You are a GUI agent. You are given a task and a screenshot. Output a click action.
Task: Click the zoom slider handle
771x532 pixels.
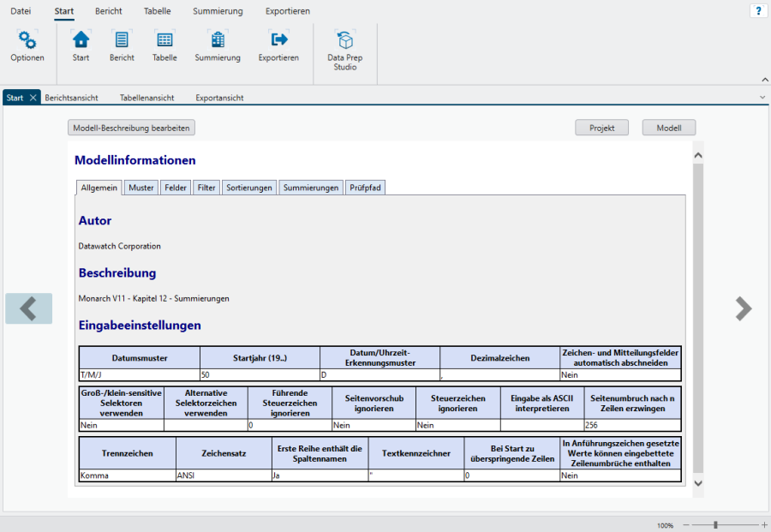[x=715, y=524]
